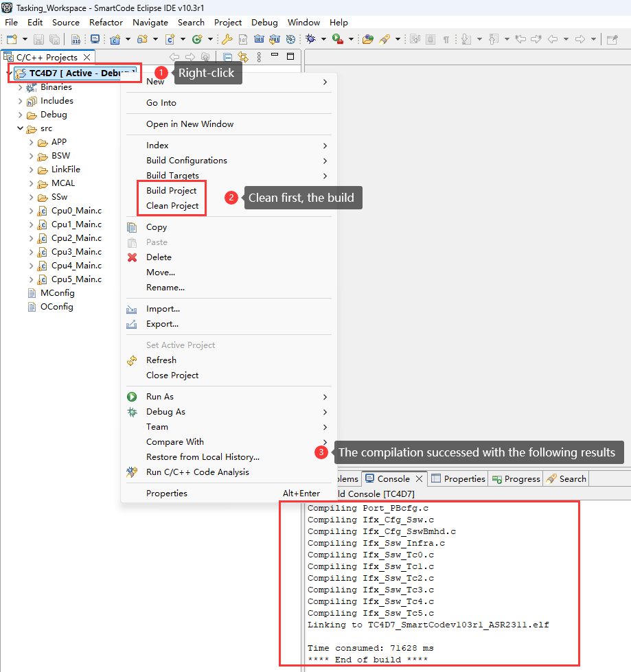Click the wrench build tool icon
Image resolution: width=631 pixels, height=672 pixels.
226,39
